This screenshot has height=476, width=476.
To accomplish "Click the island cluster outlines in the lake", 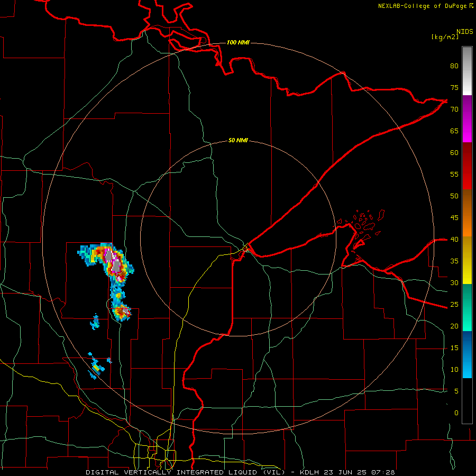I will (361, 224).
